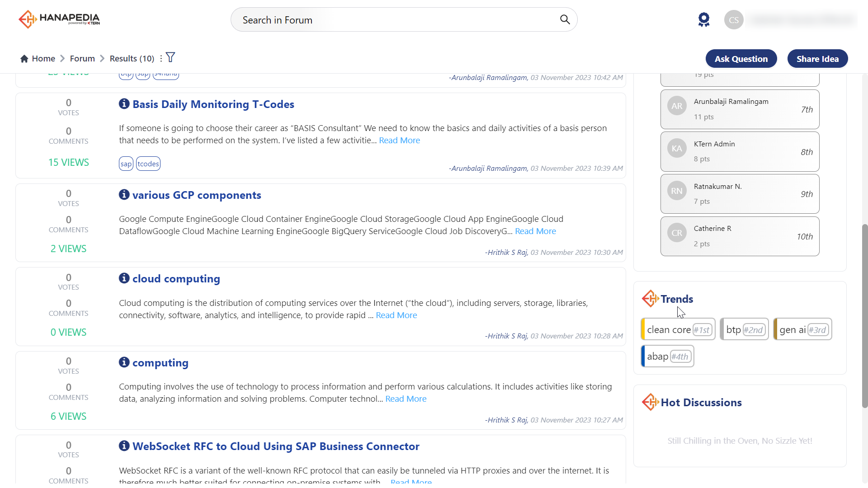Image resolution: width=868 pixels, height=488 pixels.
Task: Click the Share Idea button
Action: pyautogui.click(x=817, y=59)
